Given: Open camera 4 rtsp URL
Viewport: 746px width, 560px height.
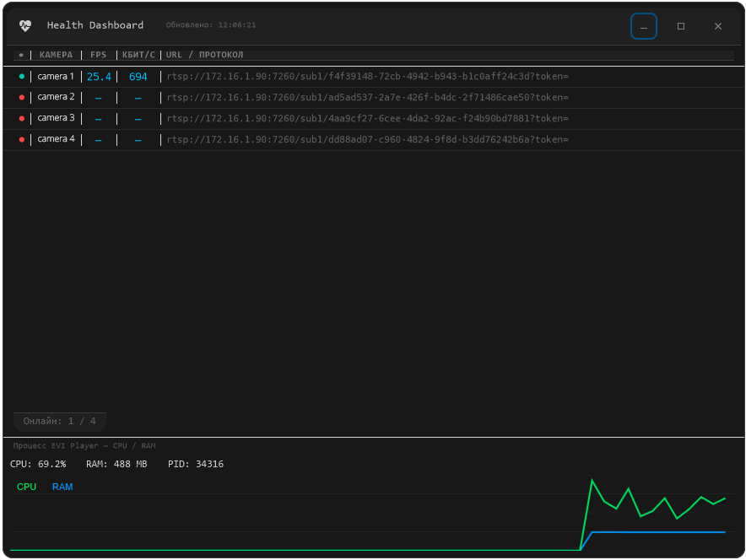Looking at the screenshot, I should (x=368, y=139).
